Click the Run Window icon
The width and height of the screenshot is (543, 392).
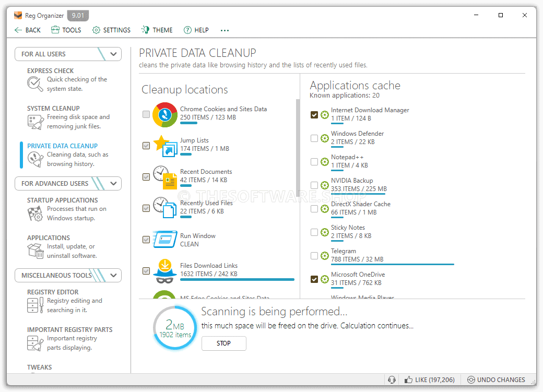[165, 239]
